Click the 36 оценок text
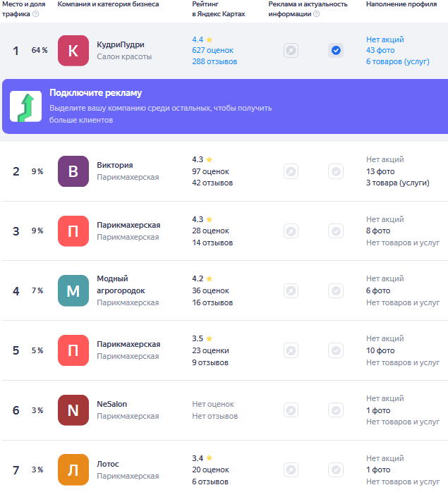 click(210, 290)
